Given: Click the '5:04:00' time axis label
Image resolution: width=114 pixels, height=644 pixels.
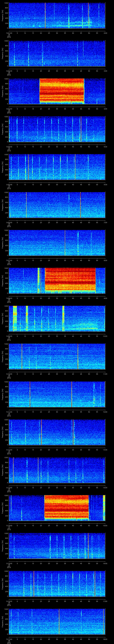Looking at the screenshot, I should (9, 147).
